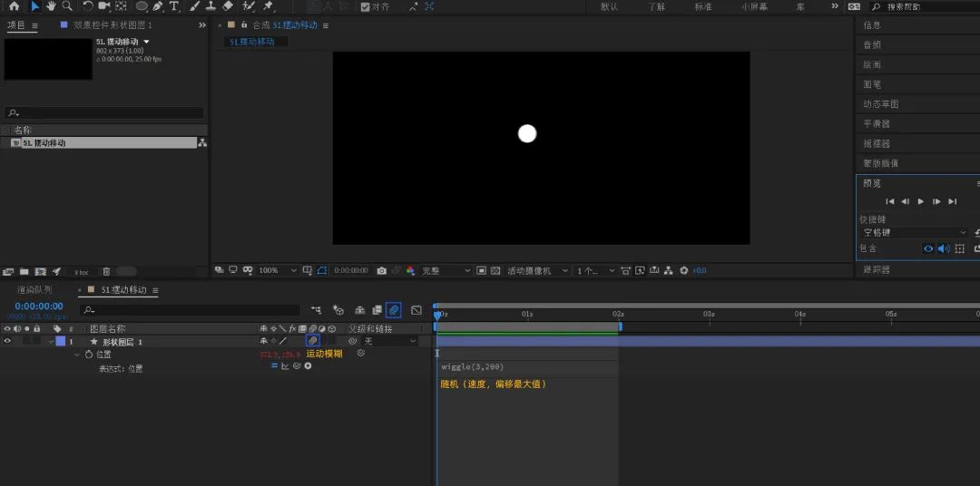
Task: Show channel and color management settings
Action: coord(411,270)
